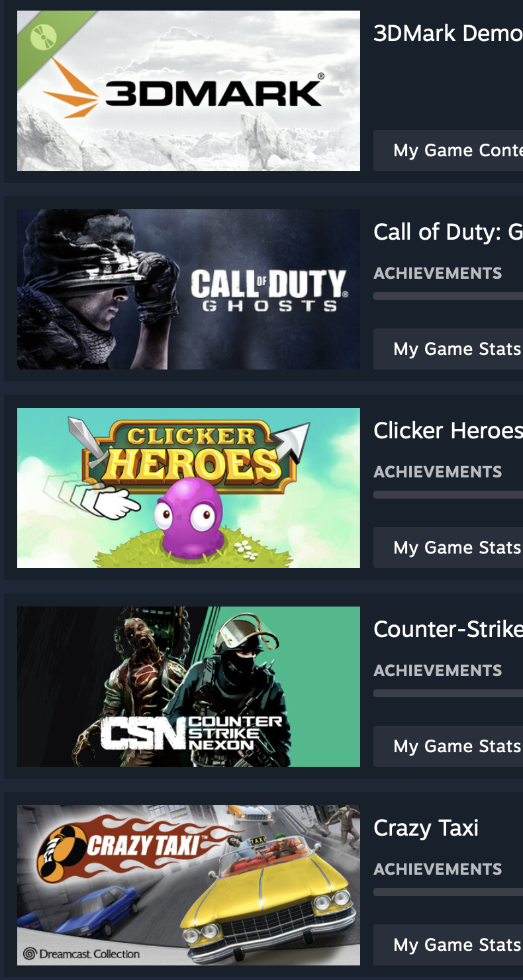
Task: Click the Crazy Taxi game title
Action: pyautogui.click(x=426, y=828)
